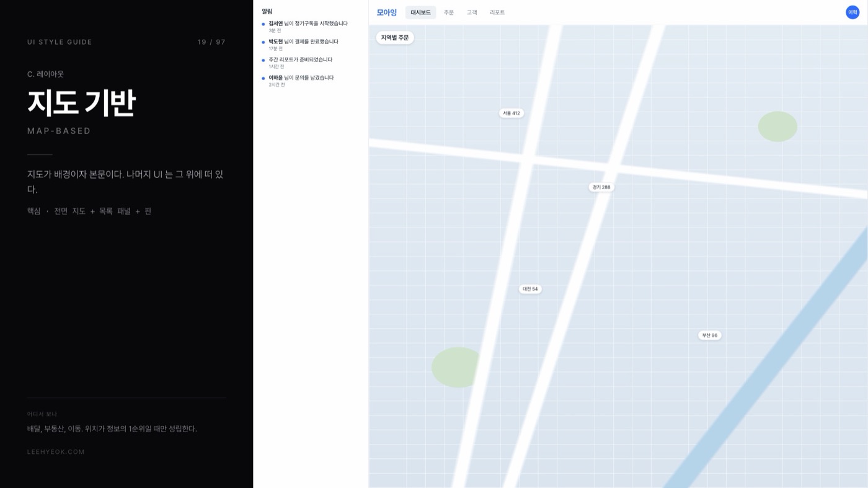Screen dimensions: 868x488
Task: Open the 주문 tab
Action: coord(449,12)
